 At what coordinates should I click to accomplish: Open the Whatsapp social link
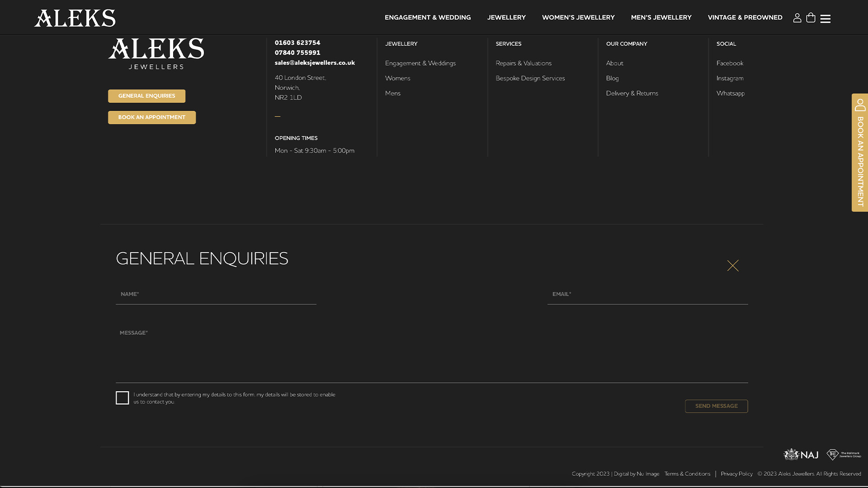pyautogui.click(x=731, y=93)
